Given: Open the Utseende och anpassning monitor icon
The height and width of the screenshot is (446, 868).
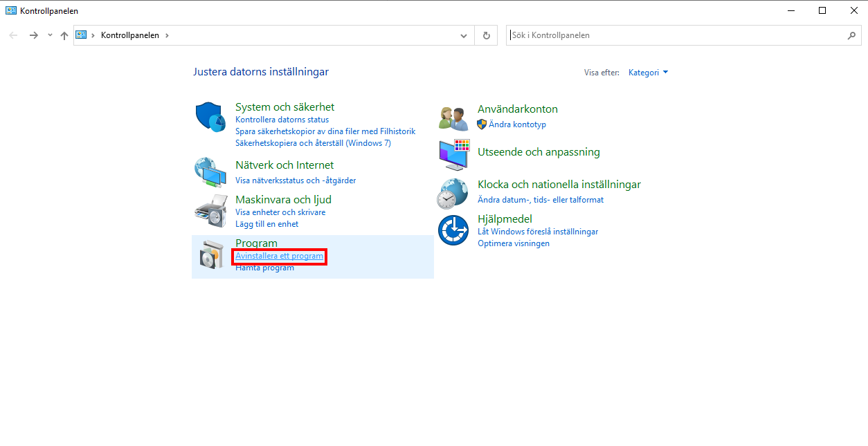Looking at the screenshot, I should coord(453,154).
